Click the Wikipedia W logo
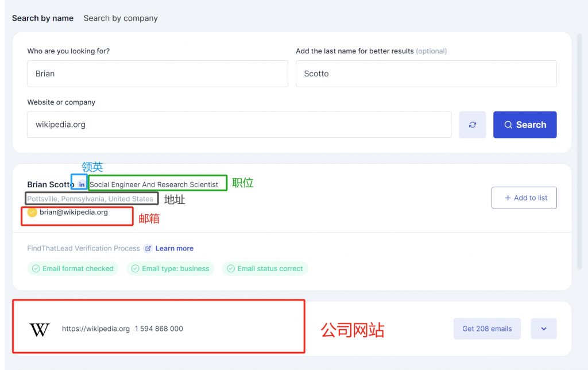Screen dimensions: 588x370 (x=40, y=329)
